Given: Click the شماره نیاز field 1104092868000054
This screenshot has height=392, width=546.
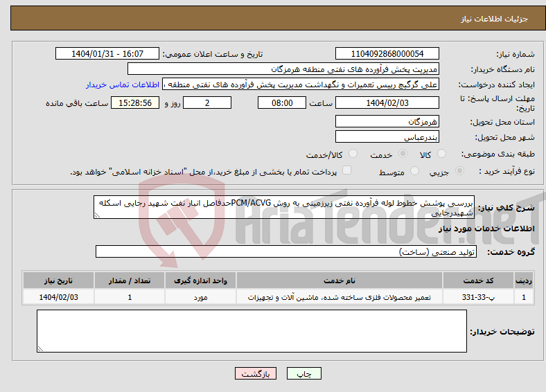Looking at the screenshot, I should coord(387,53).
